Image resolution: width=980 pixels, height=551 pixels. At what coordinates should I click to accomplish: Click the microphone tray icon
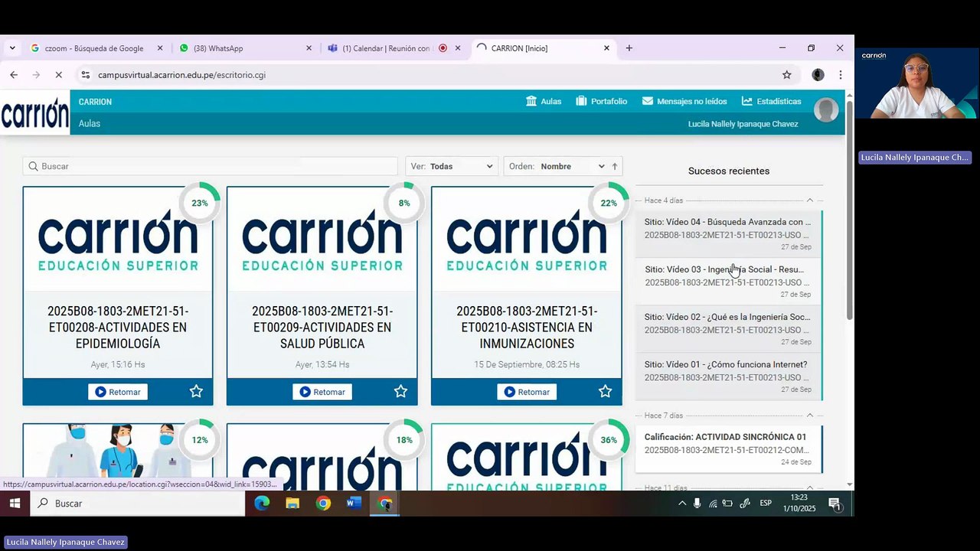click(x=697, y=504)
